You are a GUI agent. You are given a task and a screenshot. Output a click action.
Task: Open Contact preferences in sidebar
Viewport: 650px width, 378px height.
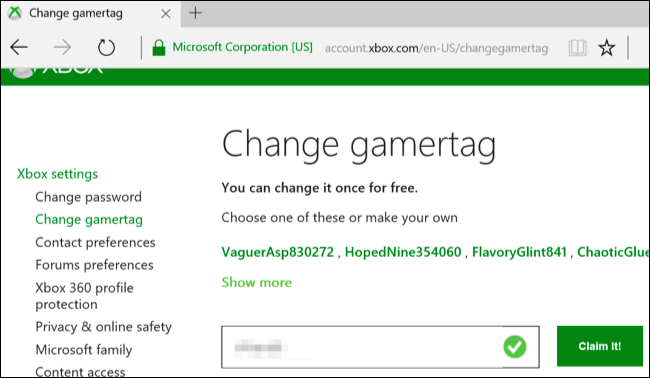pyautogui.click(x=95, y=242)
